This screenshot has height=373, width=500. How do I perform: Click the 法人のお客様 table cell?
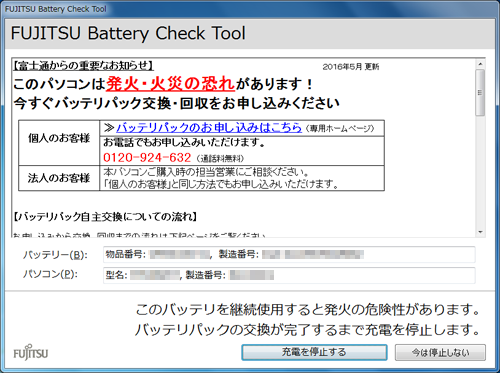59,178
